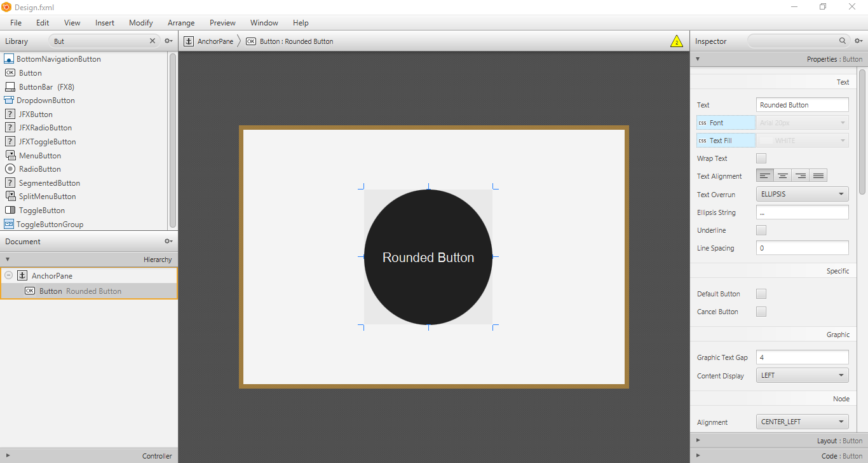Justify the button text alignment
Viewport: 868px width, 463px height.
818,176
